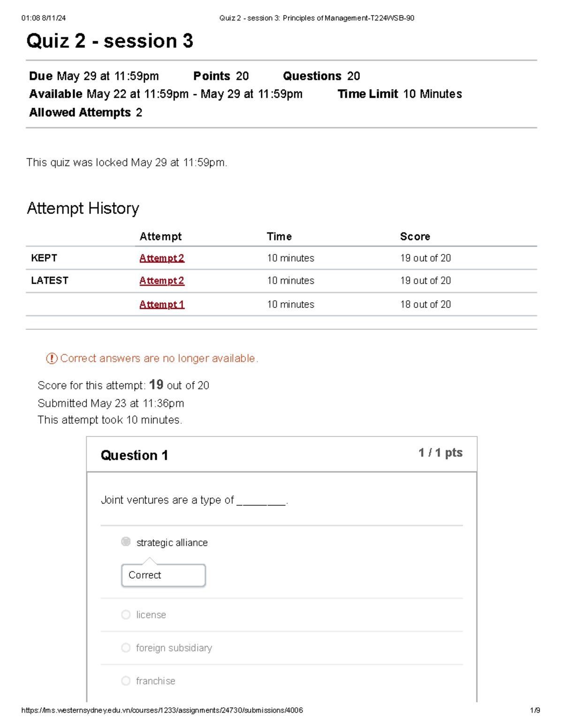Open the submissions URL at page bottom
563x728 pixels.
pos(163,710)
